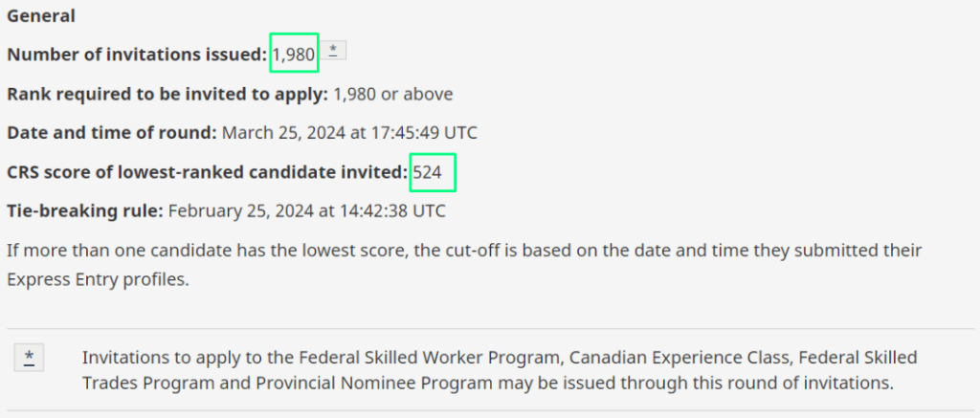
Task: Click the "General" heading
Action: point(41,16)
